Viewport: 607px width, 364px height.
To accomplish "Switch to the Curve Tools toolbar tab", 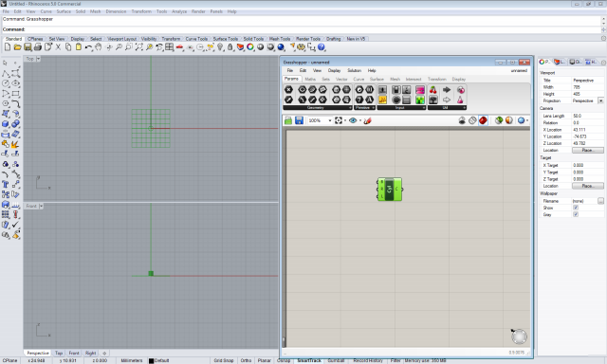I will [x=196, y=39].
